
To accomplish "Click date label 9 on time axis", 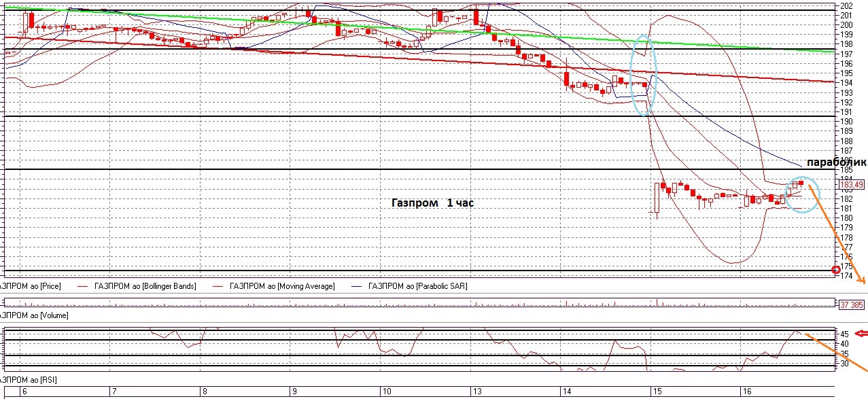I will (294, 392).
